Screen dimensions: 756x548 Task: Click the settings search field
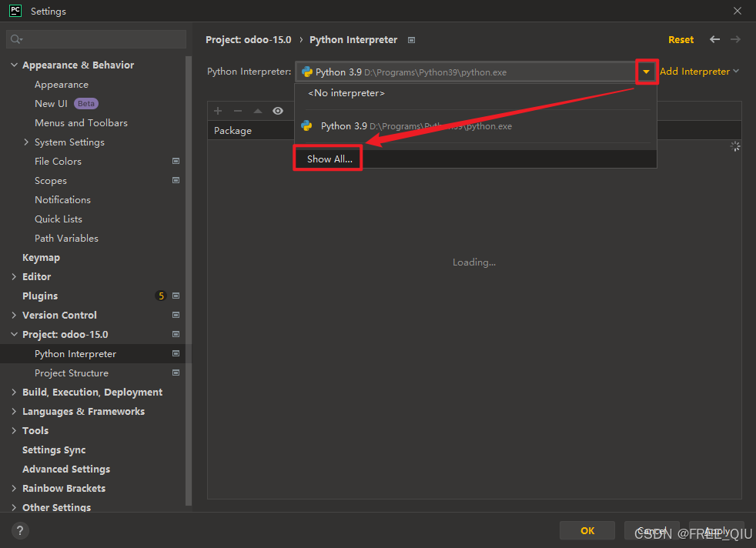click(96, 39)
